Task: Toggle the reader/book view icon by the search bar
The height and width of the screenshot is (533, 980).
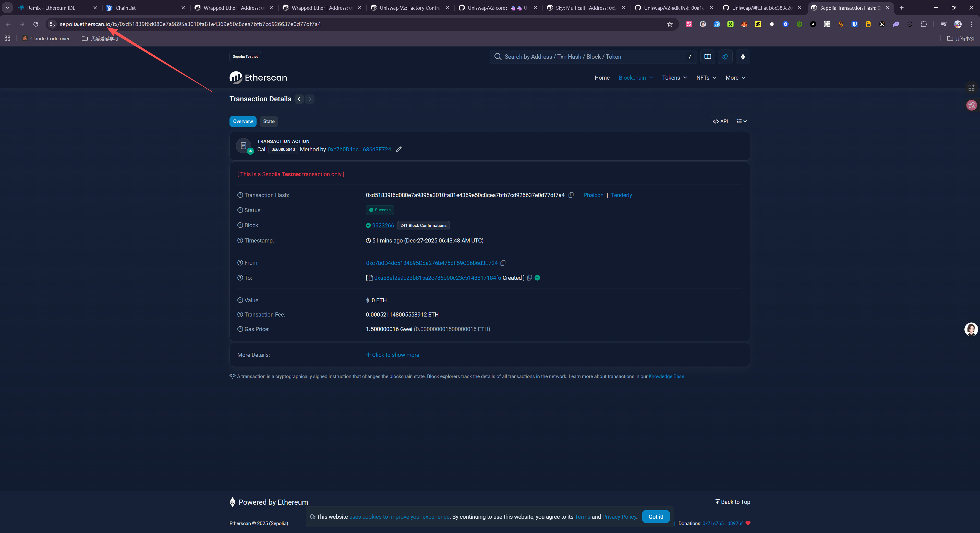Action: 708,57
